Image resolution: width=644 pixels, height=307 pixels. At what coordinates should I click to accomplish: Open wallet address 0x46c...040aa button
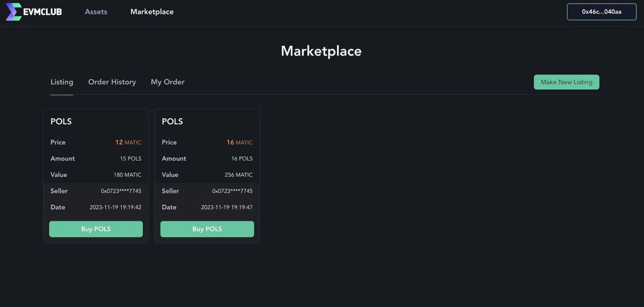tap(602, 12)
